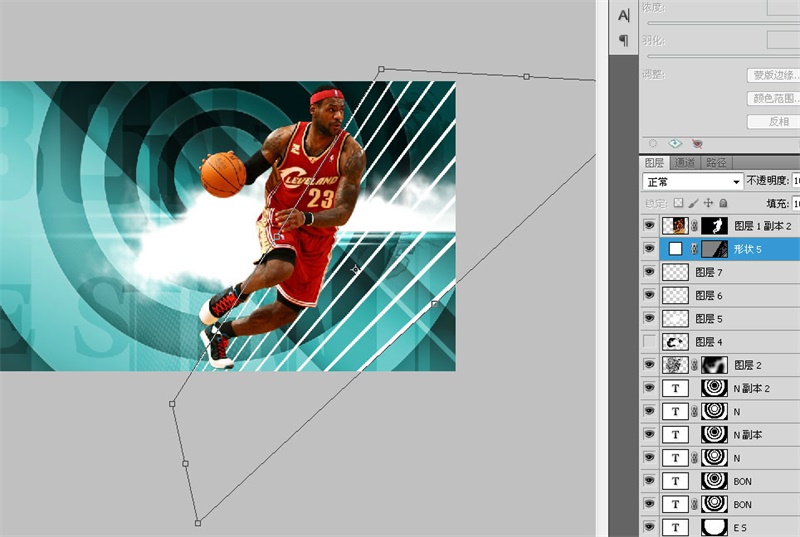Screen dimensions: 800x537
Task: Click the lock transparent pixels icon
Action: point(678,202)
